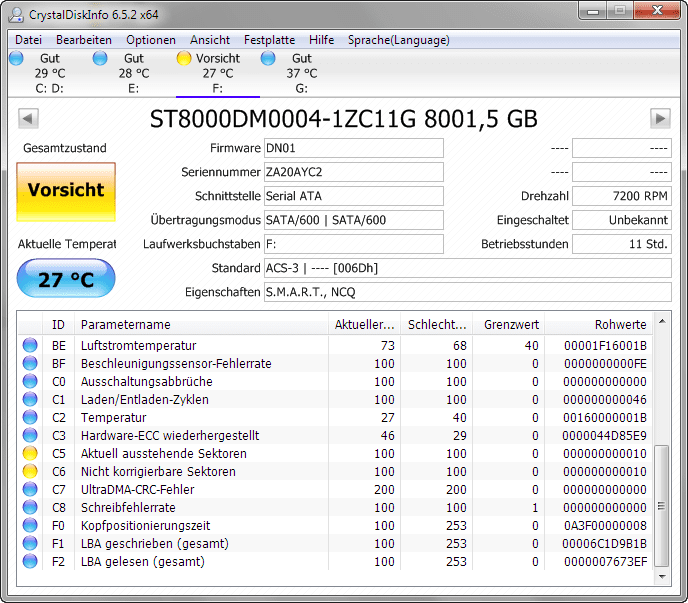Click status icon of Schreibfehlerrate row
This screenshot has width=688, height=603.
click(30, 507)
